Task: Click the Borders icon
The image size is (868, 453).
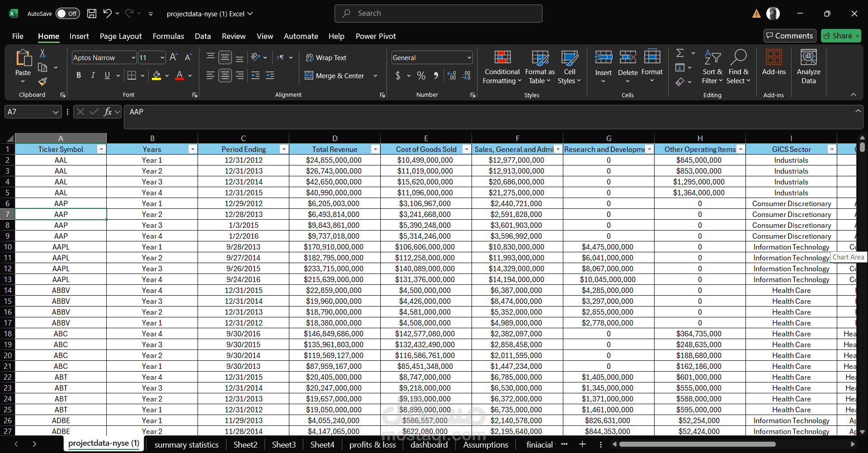Action: (132, 75)
